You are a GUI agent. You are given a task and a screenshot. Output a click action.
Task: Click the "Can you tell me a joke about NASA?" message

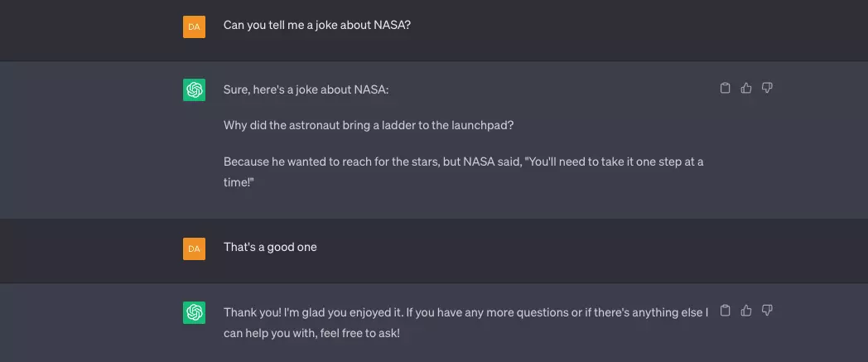(317, 25)
